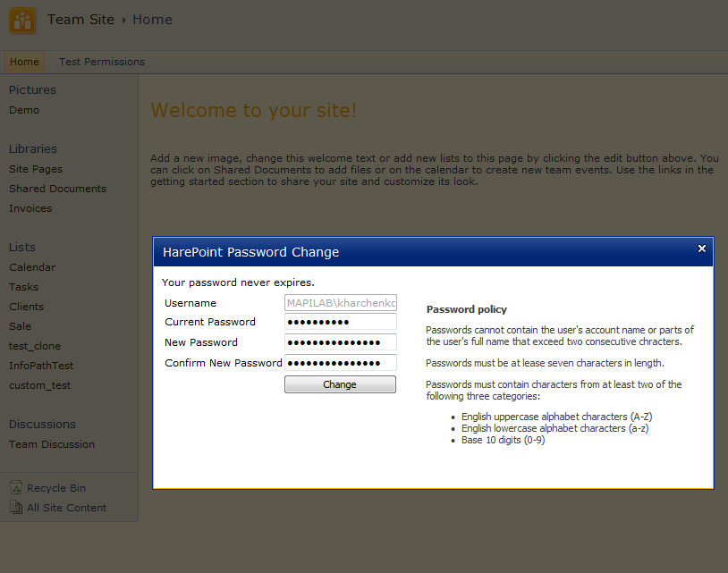Close the HarePoint Password Change dialog
This screenshot has width=728, height=573.
click(x=701, y=249)
